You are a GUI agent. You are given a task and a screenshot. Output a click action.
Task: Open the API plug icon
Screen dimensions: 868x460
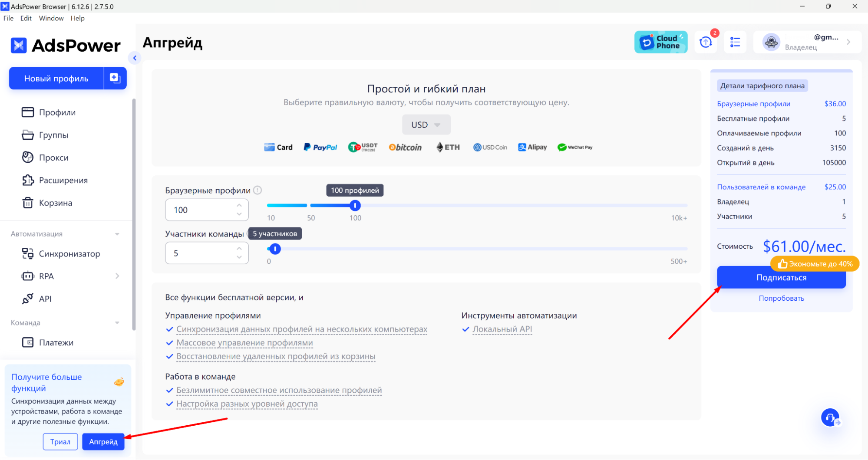pos(28,299)
